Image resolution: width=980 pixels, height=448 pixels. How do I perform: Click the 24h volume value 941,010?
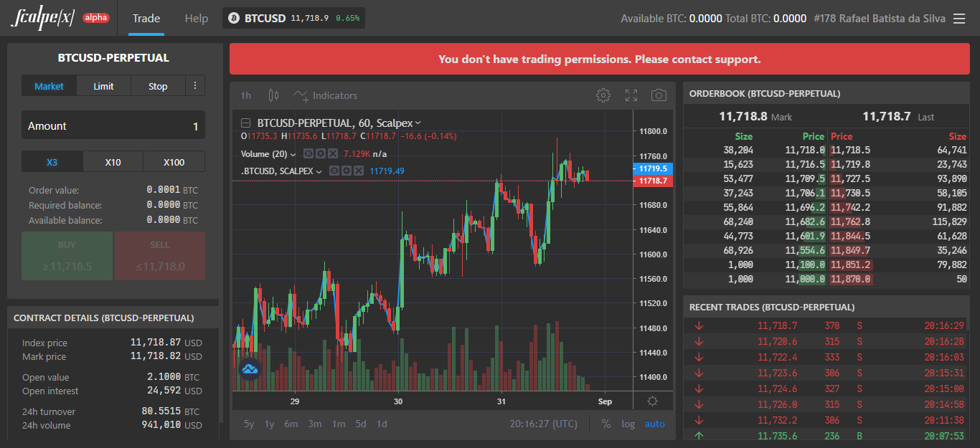161,425
